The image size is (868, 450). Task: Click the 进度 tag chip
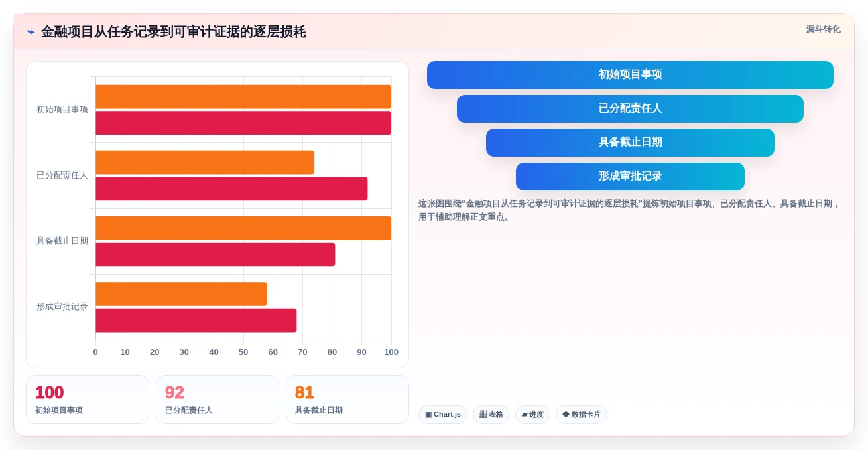click(532, 414)
